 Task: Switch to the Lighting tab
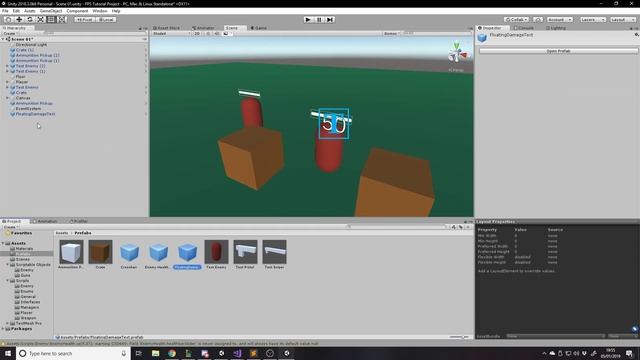tap(556, 28)
